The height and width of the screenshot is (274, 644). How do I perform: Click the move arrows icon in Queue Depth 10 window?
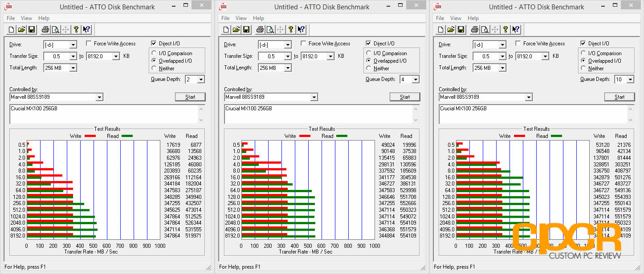click(x=495, y=30)
